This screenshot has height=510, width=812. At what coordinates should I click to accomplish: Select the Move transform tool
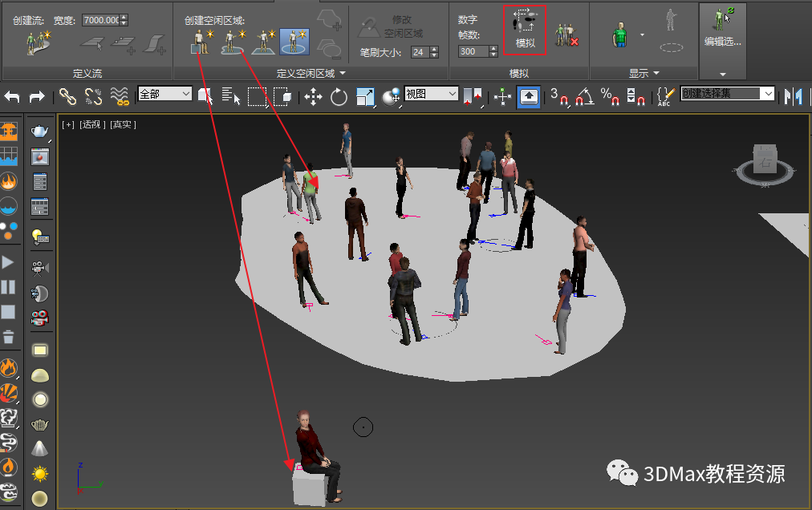click(x=313, y=97)
